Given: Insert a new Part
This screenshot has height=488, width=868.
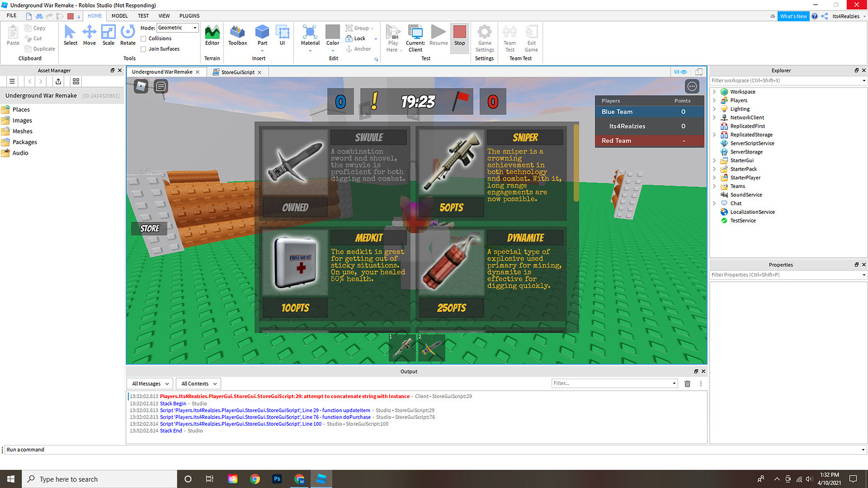Looking at the screenshot, I should [262, 35].
